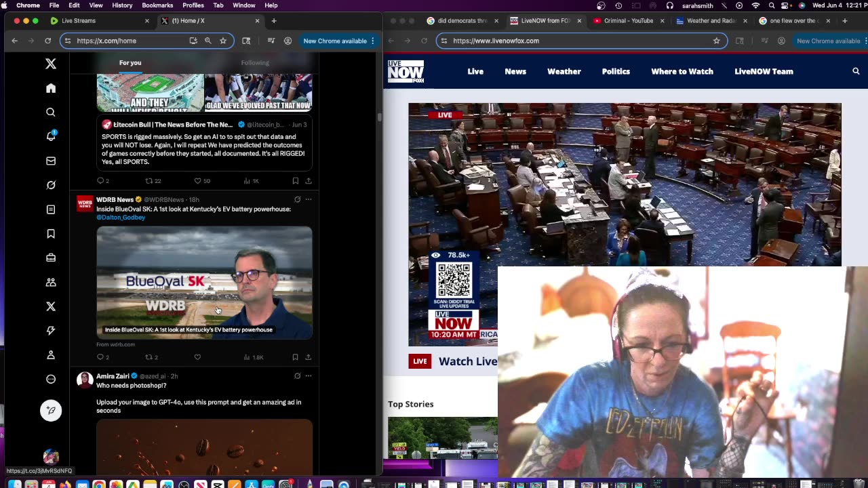This screenshot has height=488, width=868.
Task: Open Where to Watch nav link
Action: click(682, 71)
